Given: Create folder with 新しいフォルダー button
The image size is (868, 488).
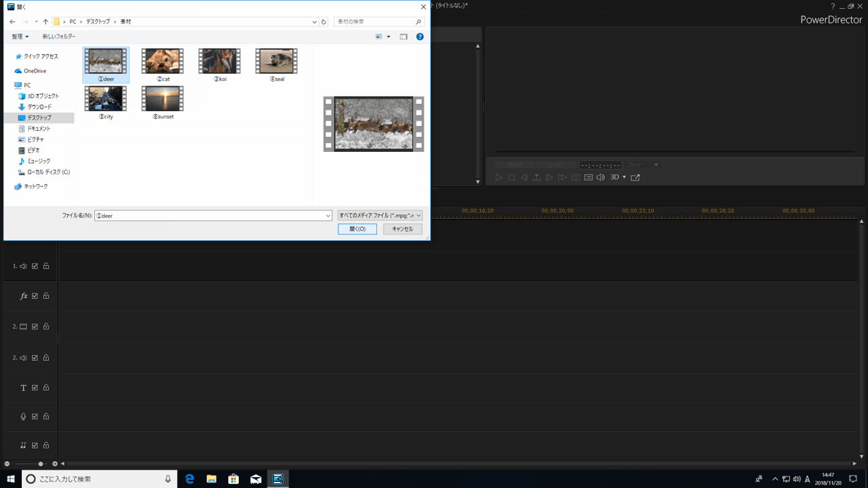Looking at the screenshot, I should coord(59,37).
